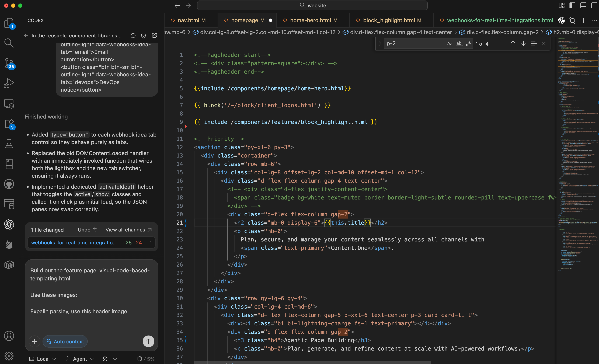Toggle Match Whole Word in find
The image size is (599, 364).
[459, 44]
